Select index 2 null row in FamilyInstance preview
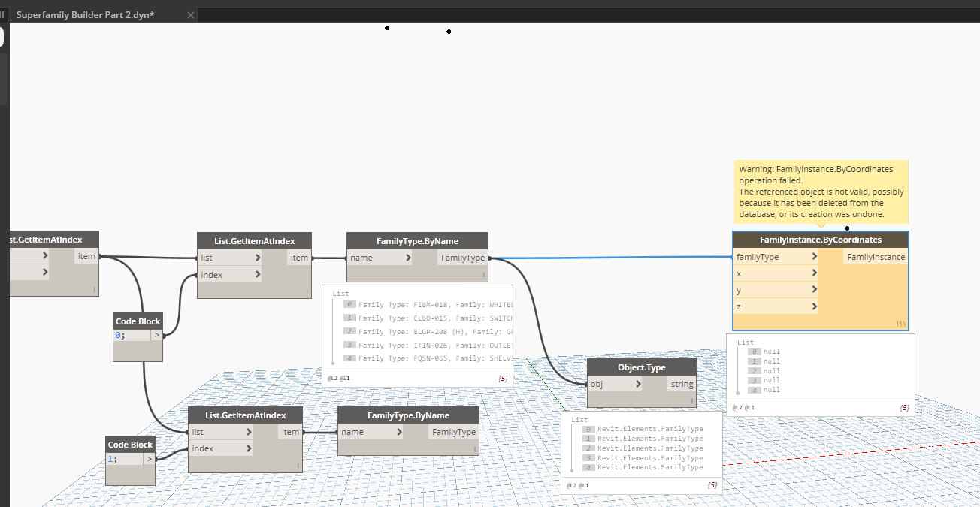 pos(764,371)
